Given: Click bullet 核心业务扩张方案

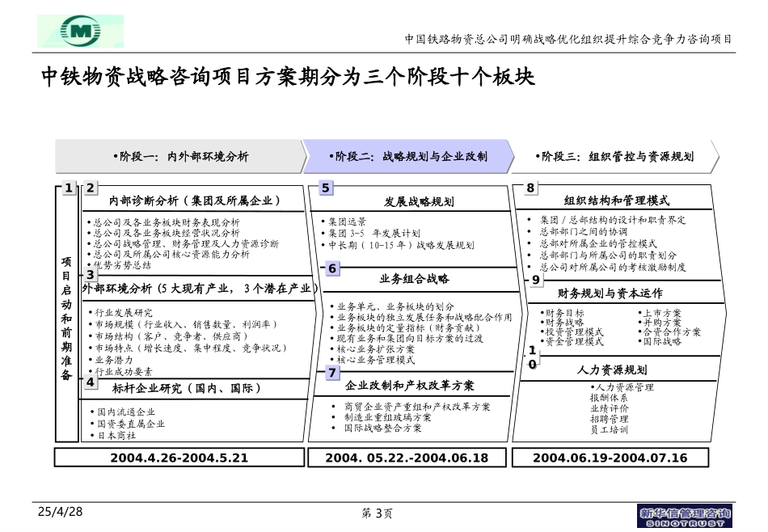Looking at the screenshot, I should point(373,349).
